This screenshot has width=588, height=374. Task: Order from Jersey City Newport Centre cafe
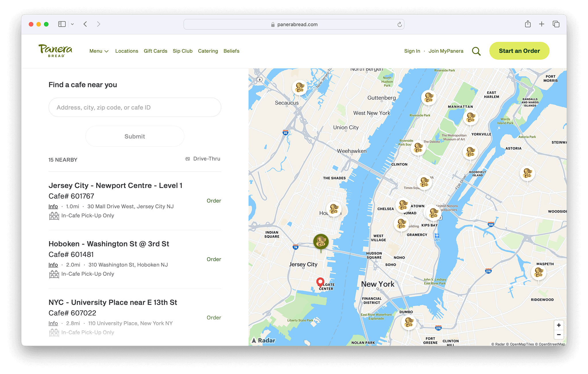pos(214,201)
